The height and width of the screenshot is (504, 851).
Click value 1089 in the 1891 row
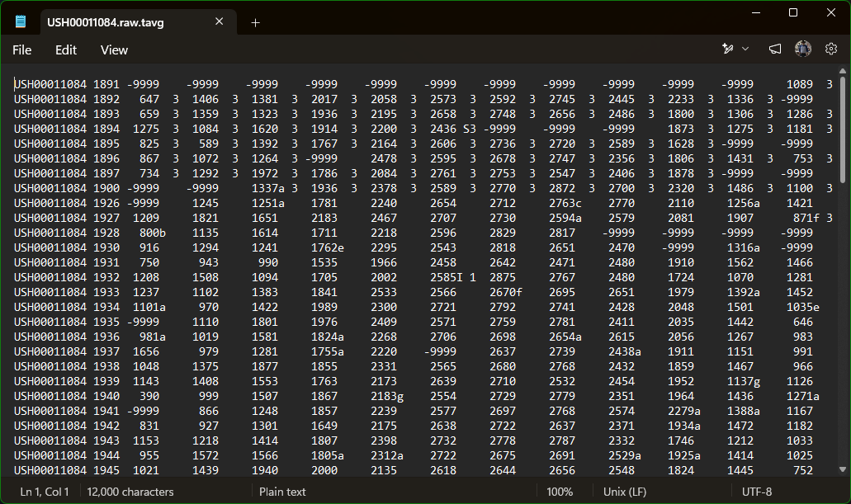800,84
